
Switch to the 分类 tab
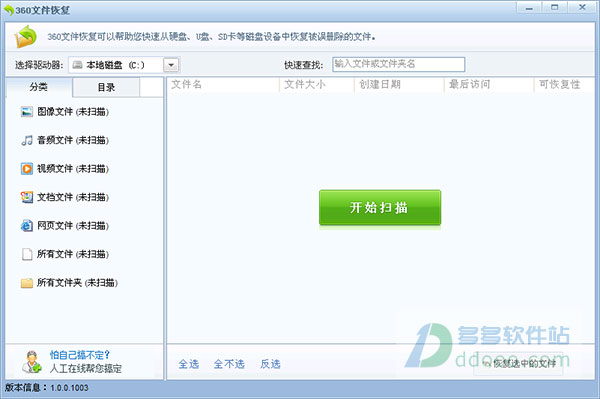coord(39,87)
